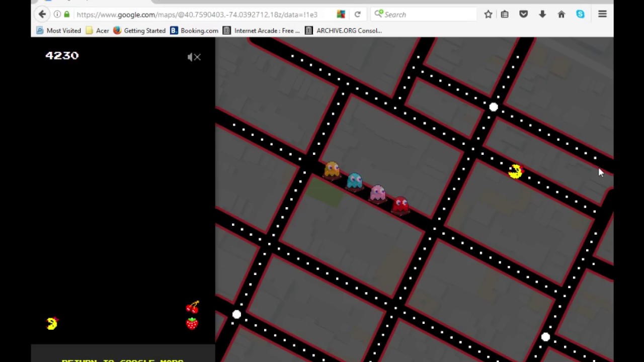Toggle the game sound mute icon
This screenshot has width=644, height=362.
click(194, 57)
